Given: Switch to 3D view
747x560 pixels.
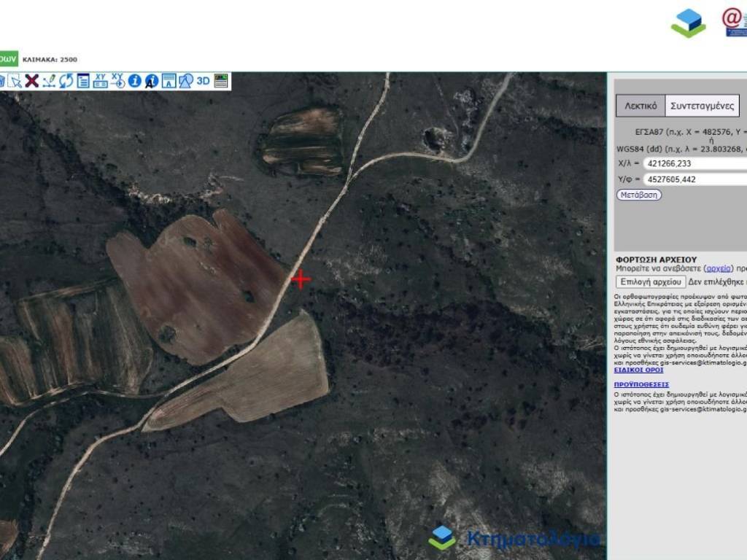Looking at the screenshot, I should click(x=204, y=81).
